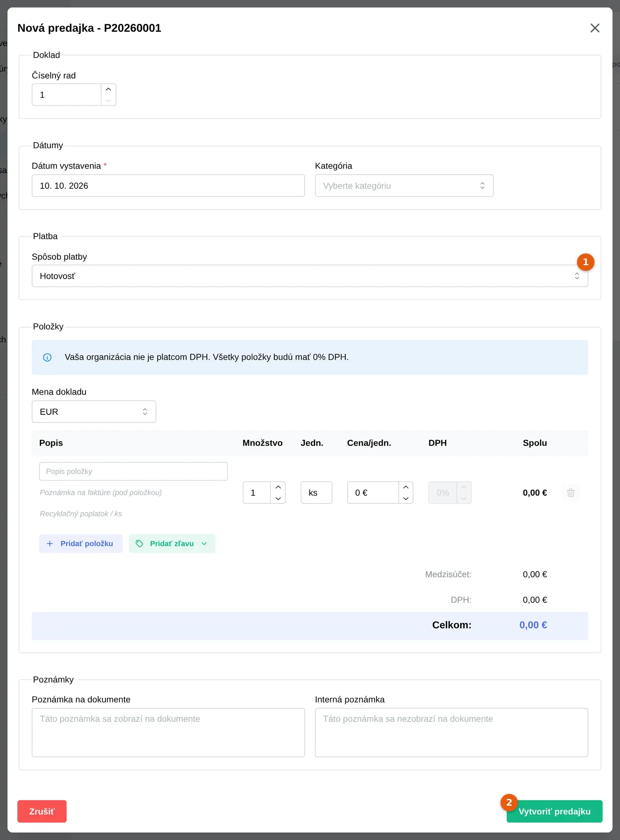
Task: Open Pridať zľavu dropdown button
Action: pos(172,543)
